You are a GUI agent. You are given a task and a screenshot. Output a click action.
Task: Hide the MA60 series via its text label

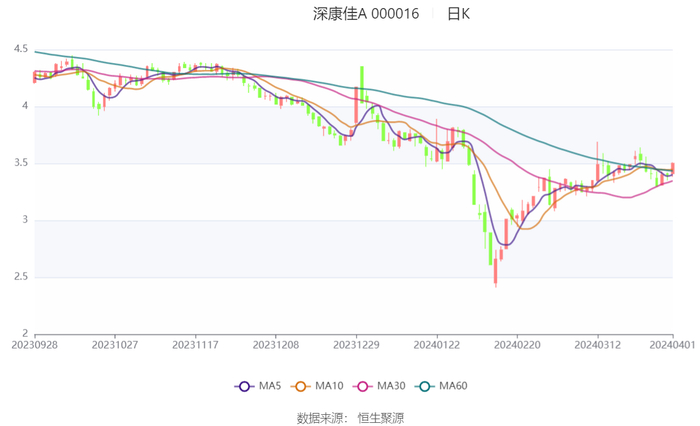coord(454,386)
